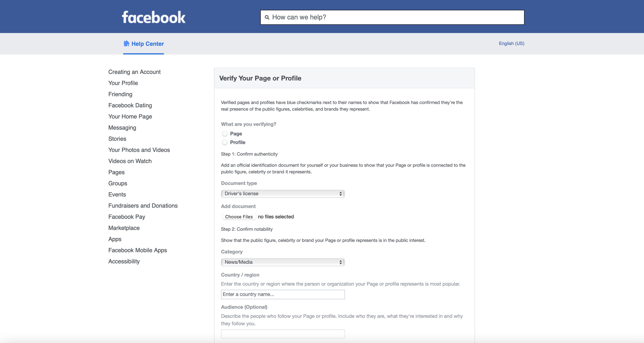Click the Pages sidebar navigation icon

point(116,172)
